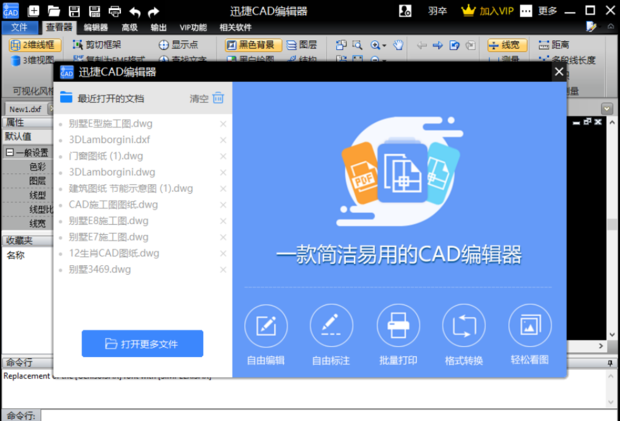Image resolution: width=620 pixels, height=421 pixels.
Task: Redo the last action
Action: tap(153, 12)
